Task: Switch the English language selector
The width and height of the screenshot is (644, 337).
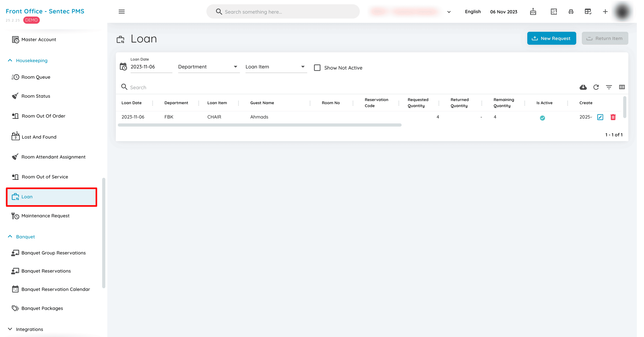Action: pos(472,11)
